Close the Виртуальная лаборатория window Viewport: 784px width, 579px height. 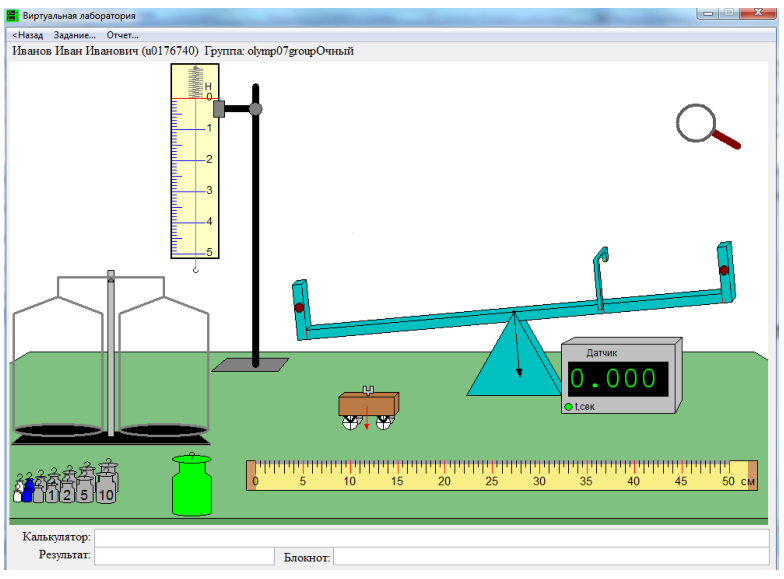(758, 13)
